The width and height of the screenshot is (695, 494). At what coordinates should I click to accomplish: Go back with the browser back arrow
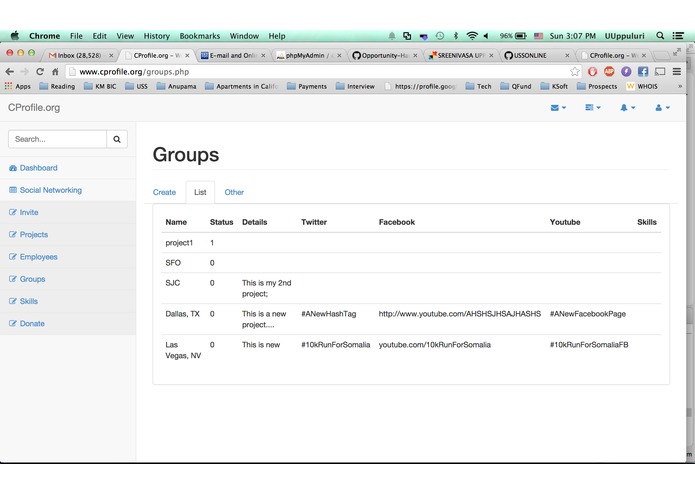click(10, 71)
